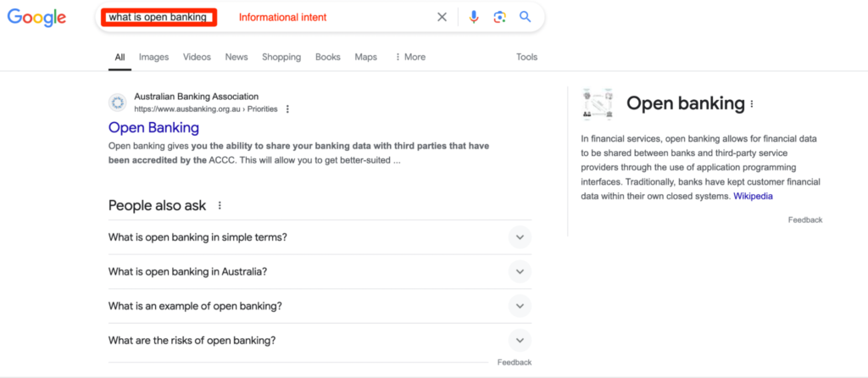Click the Google logo
Image resolution: width=868 pixels, height=378 pixels.
coord(36,17)
